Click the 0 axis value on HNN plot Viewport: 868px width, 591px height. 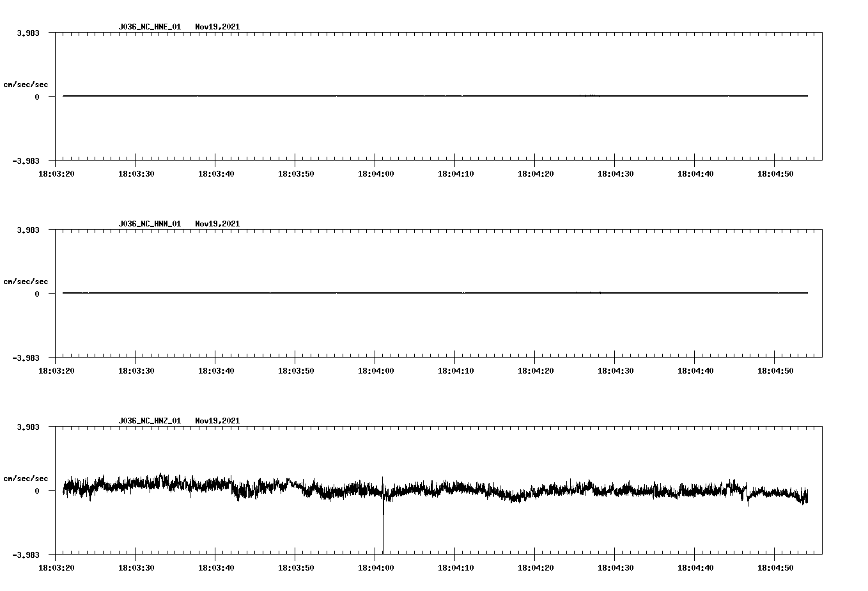(x=37, y=294)
